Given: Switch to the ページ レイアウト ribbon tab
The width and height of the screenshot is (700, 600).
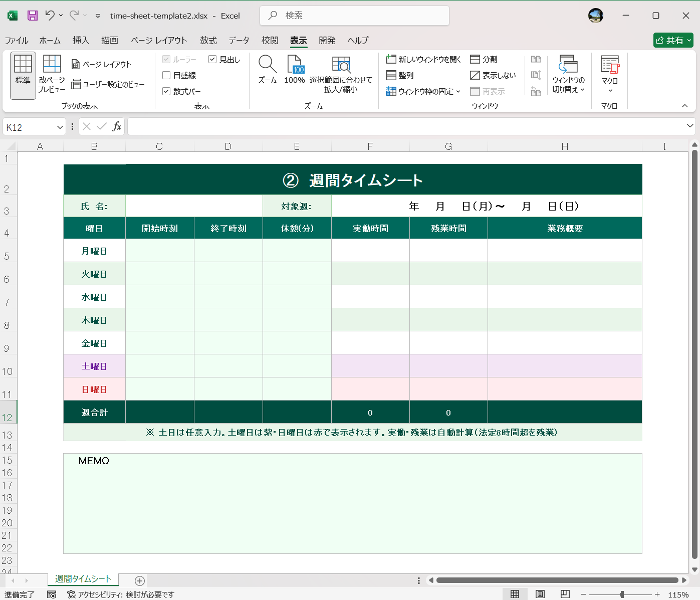Looking at the screenshot, I should [159, 40].
